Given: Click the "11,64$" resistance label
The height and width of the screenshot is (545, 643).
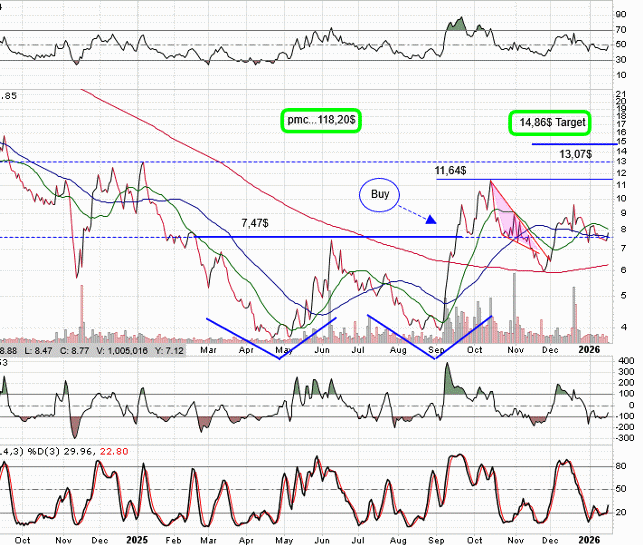Looking at the screenshot, I should pyautogui.click(x=451, y=172).
